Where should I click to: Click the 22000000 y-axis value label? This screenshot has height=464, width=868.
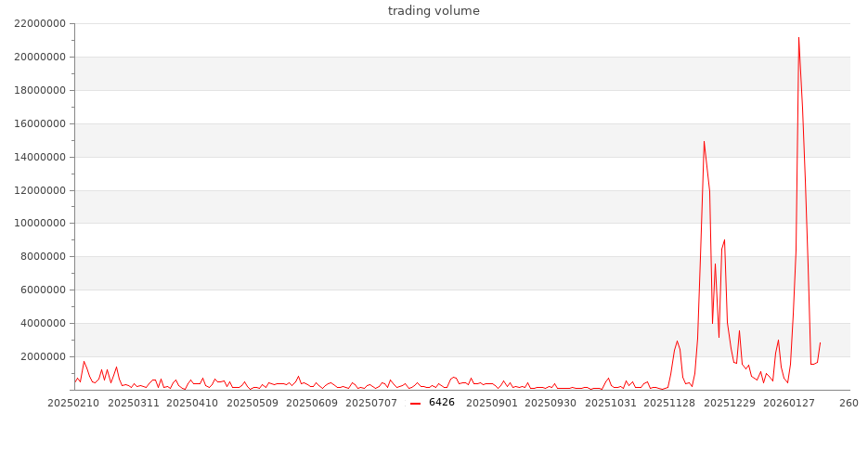point(38,24)
